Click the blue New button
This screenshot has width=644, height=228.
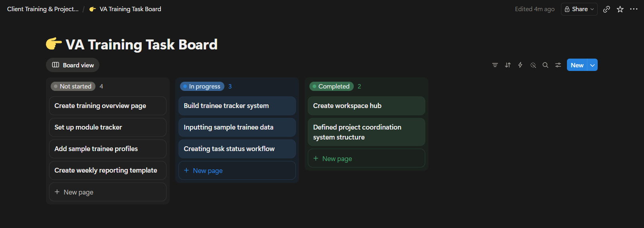coord(577,65)
